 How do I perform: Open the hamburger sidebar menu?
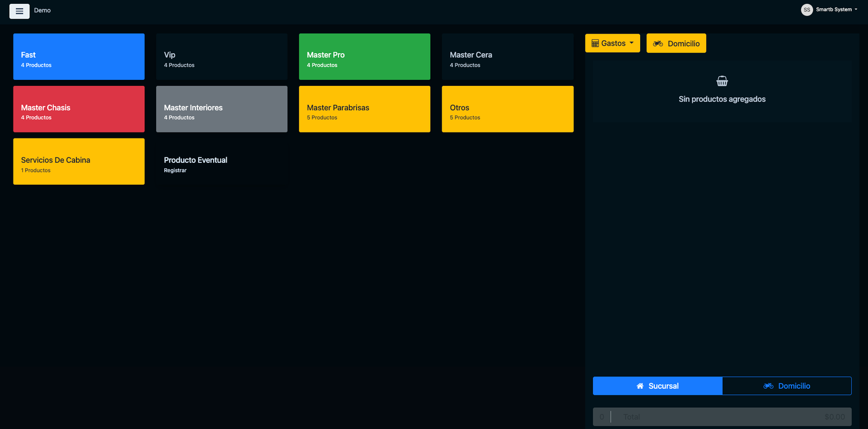pos(20,11)
